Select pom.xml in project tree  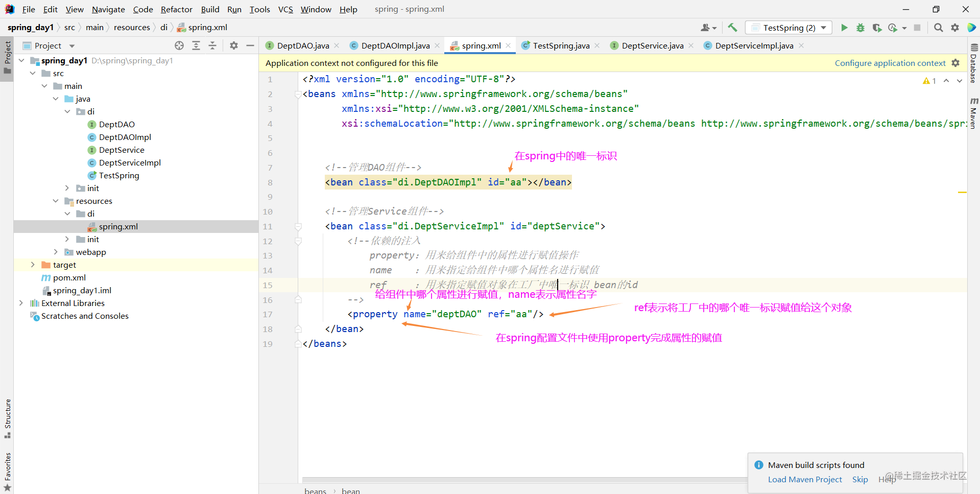pos(69,277)
